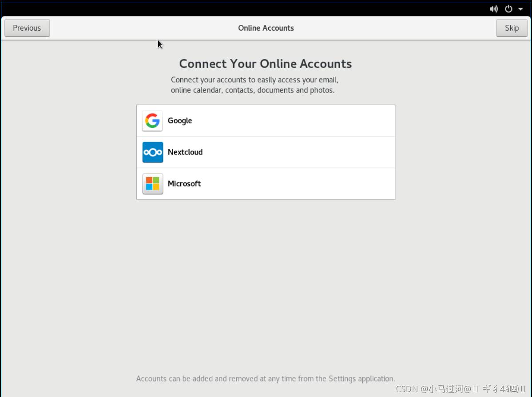
Task: Open the volume speaker icon in top bar
Action: (x=494, y=9)
